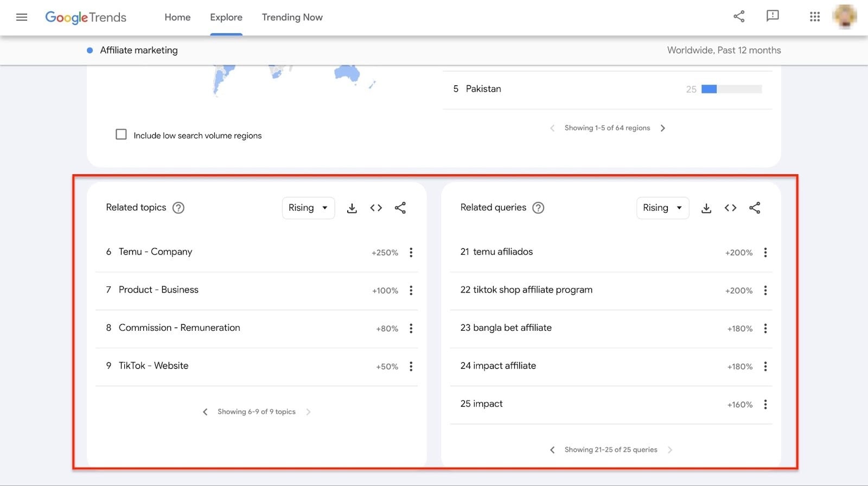Click the Pakistan interest bar

coord(731,89)
